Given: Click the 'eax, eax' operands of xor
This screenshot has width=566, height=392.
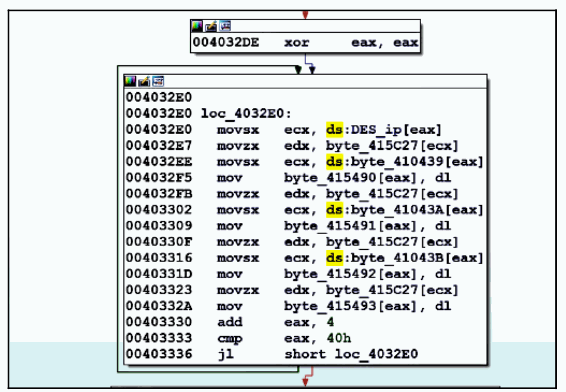Looking at the screenshot, I should (x=385, y=42).
